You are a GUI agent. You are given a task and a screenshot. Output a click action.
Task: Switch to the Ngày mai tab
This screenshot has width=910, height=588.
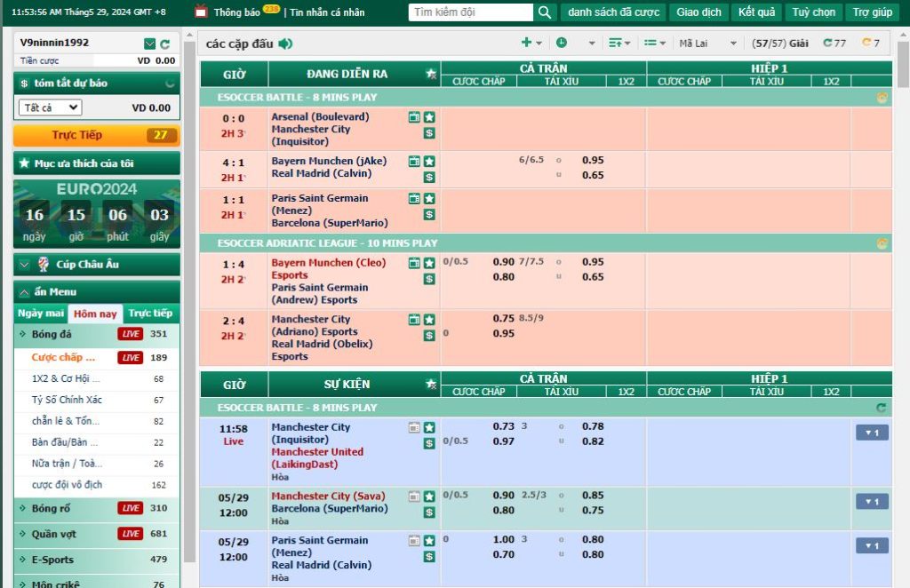pos(41,314)
